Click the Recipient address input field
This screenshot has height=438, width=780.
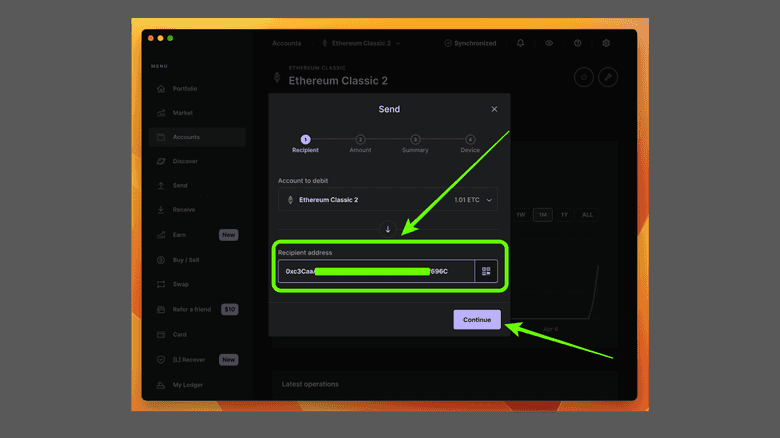375,271
